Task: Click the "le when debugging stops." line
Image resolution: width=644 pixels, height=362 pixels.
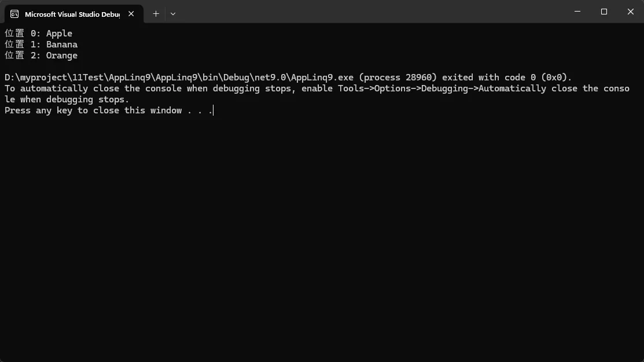Action: click(x=67, y=99)
